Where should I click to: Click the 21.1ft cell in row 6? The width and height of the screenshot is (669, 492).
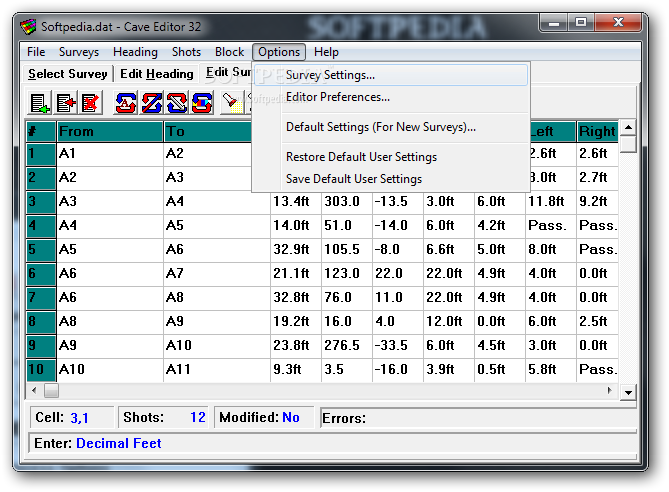pos(295,274)
